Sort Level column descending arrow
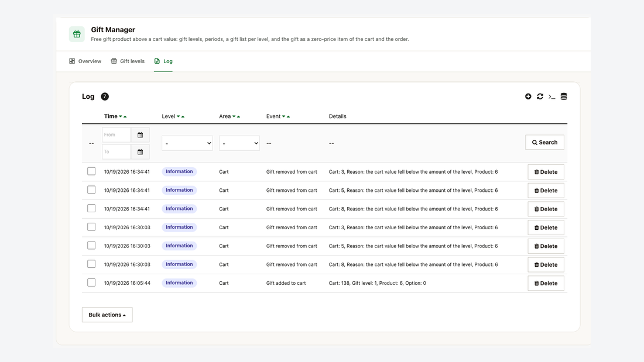This screenshot has width=644, height=362. click(178, 116)
